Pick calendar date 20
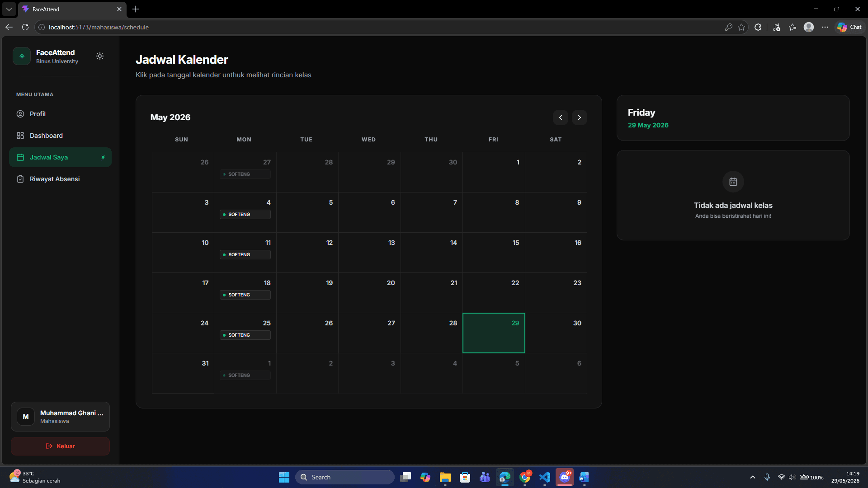This screenshot has width=868, height=488. click(369, 293)
